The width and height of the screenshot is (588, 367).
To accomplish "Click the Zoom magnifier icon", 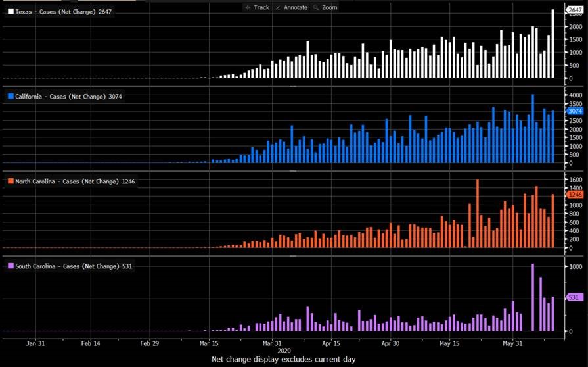I will 316,7.
